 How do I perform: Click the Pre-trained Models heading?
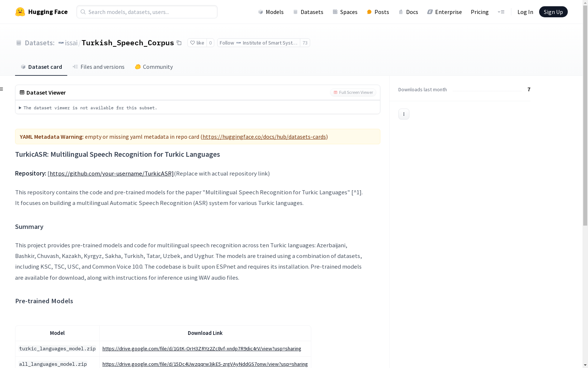point(44,301)
